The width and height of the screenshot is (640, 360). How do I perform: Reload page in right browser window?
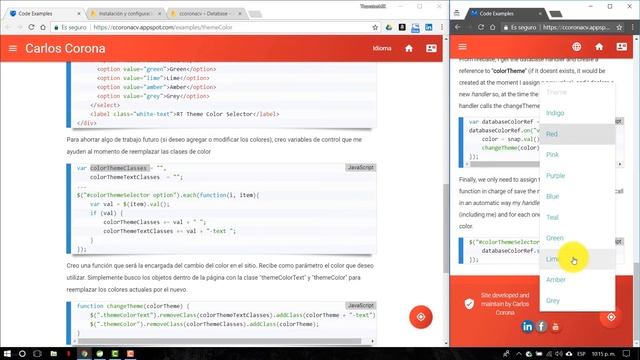tap(480, 27)
